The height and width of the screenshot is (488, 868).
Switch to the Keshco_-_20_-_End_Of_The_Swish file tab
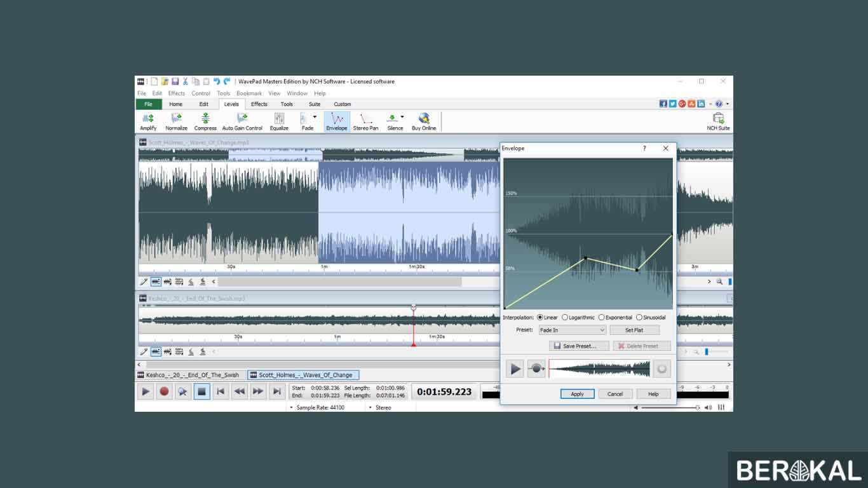click(x=189, y=375)
